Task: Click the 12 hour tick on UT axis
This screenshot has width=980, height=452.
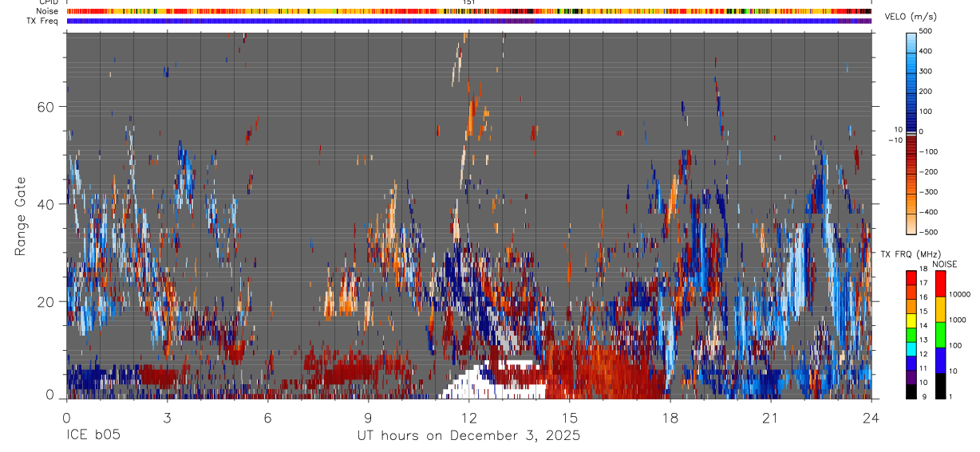Action: tap(468, 418)
